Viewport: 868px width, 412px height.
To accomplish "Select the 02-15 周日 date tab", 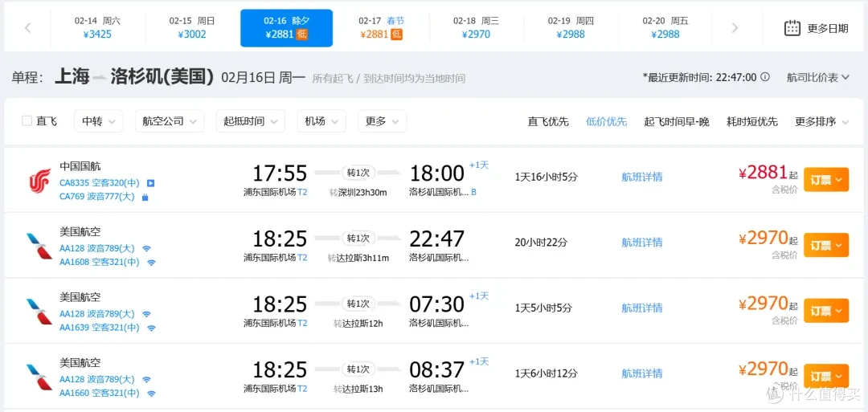I will (192, 27).
